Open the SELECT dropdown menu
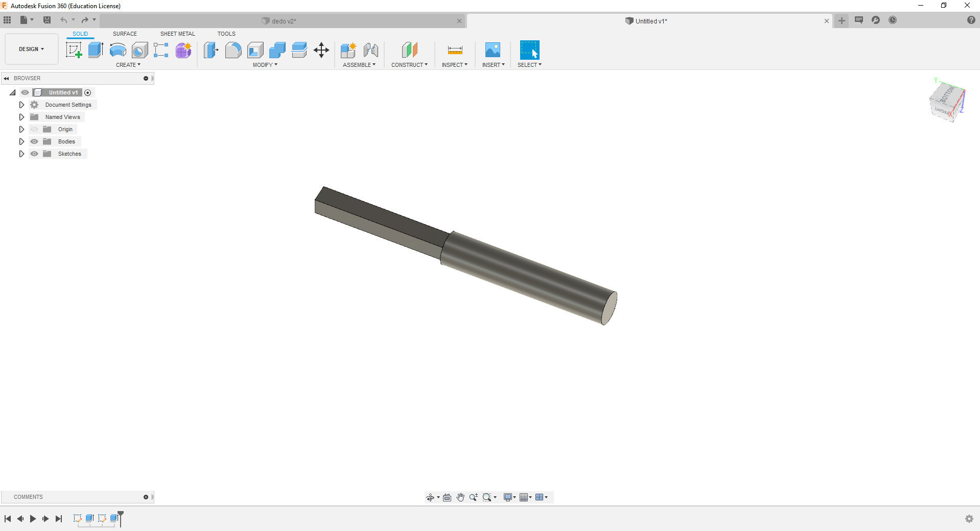This screenshot has height=531, width=980. 529,65
